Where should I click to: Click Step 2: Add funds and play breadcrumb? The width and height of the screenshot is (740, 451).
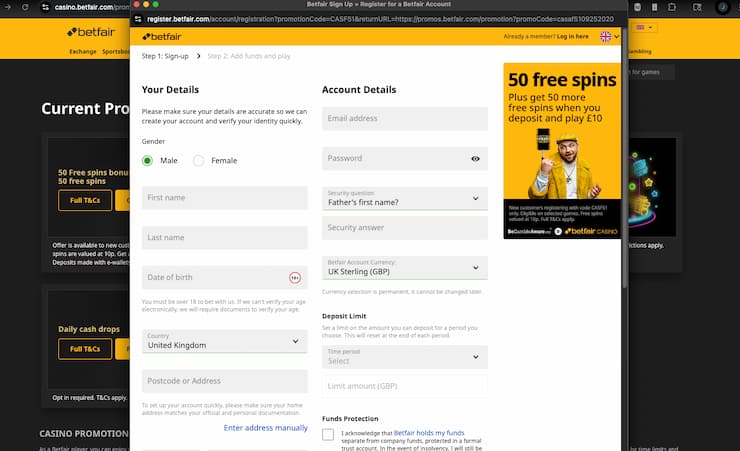tap(249, 56)
